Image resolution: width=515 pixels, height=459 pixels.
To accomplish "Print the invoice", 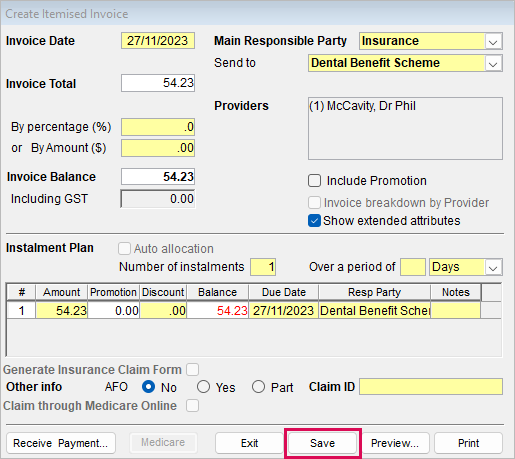I will (x=468, y=443).
